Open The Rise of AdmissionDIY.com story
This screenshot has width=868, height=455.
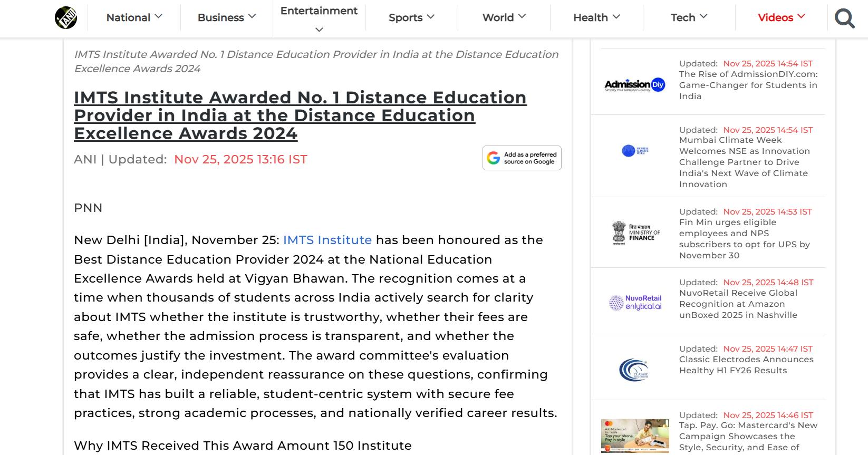tap(748, 85)
